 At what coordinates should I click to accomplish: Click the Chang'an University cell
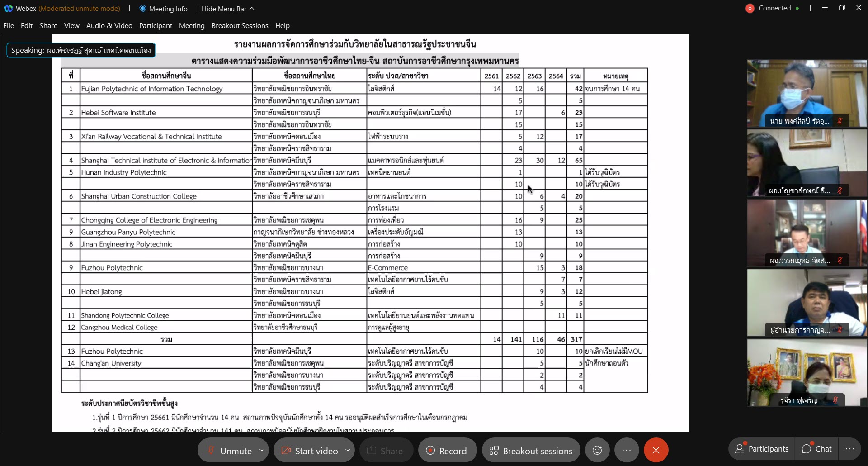click(166, 363)
